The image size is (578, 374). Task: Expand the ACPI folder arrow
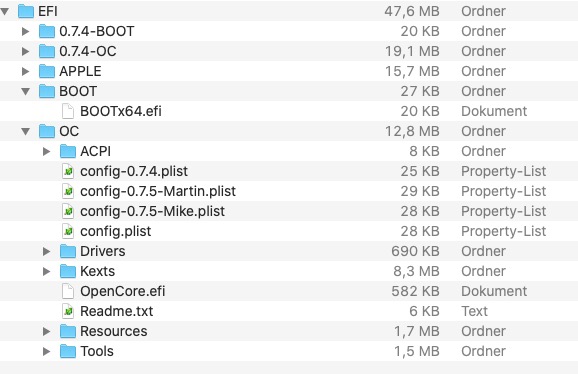pos(46,151)
